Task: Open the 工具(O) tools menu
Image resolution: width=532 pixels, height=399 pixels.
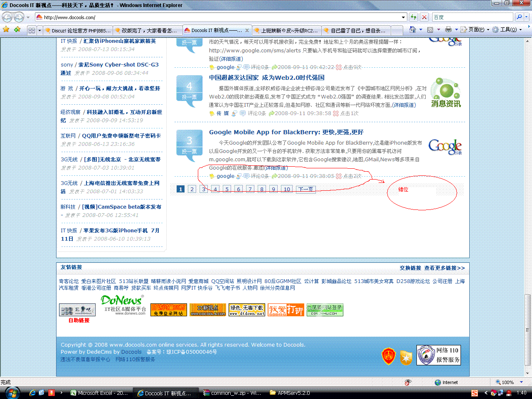Action: pos(507,30)
